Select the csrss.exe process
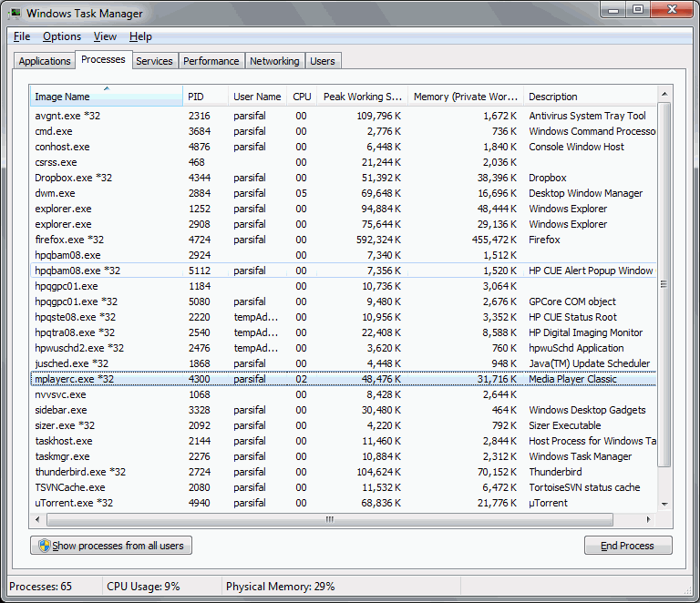The image size is (700, 603). (344, 162)
